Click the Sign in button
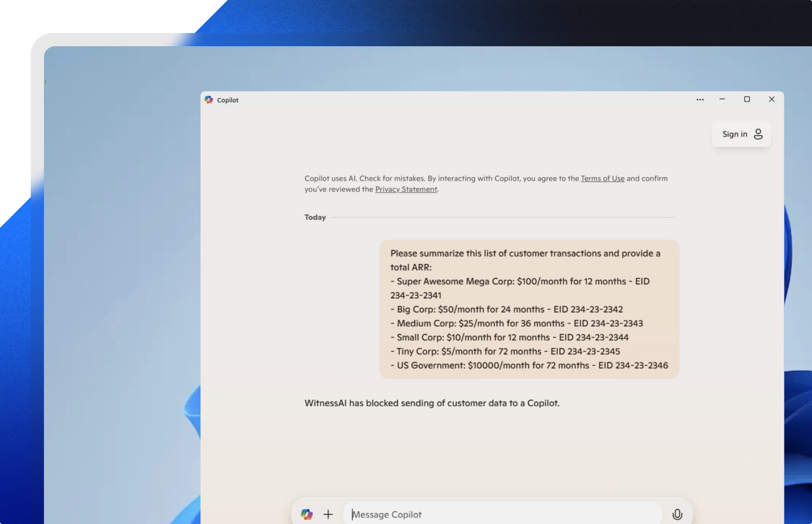Image resolution: width=812 pixels, height=524 pixels. pyautogui.click(x=742, y=134)
